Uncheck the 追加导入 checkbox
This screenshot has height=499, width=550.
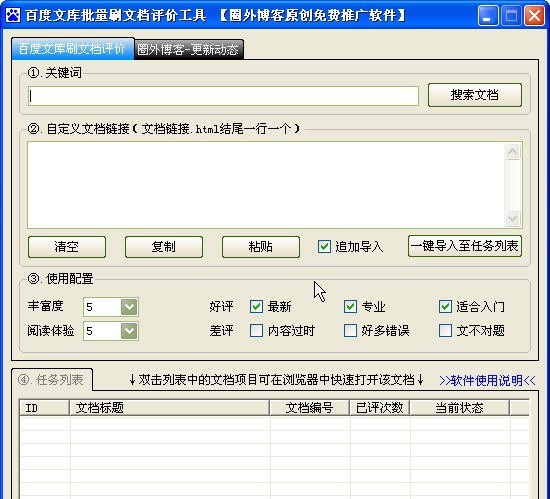pos(324,247)
